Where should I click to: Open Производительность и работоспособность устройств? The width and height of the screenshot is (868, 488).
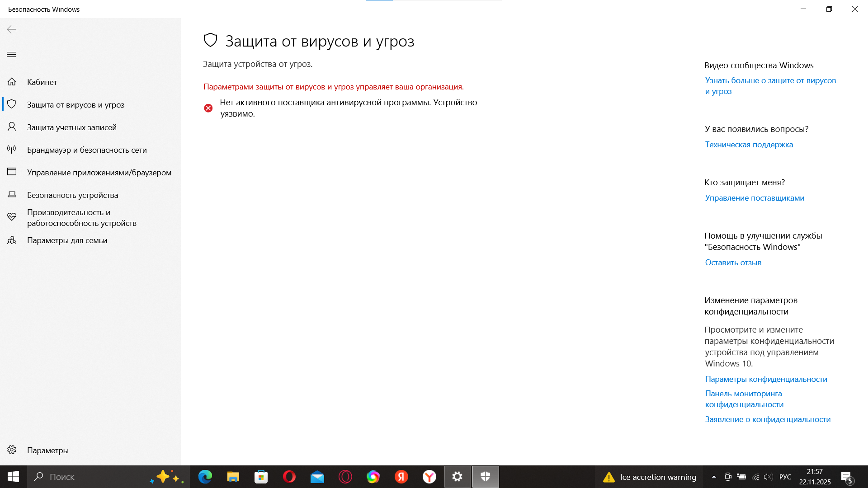point(90,217)
